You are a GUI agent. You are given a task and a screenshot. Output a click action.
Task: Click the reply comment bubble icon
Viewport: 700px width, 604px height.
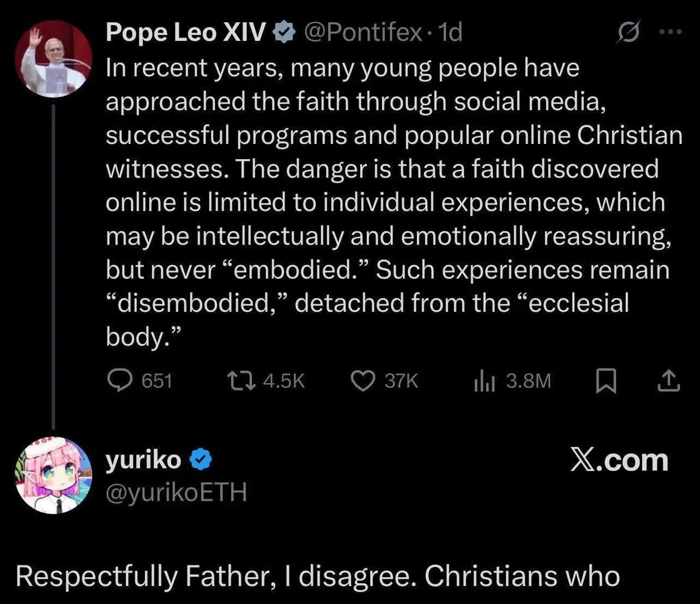(119, 381)
